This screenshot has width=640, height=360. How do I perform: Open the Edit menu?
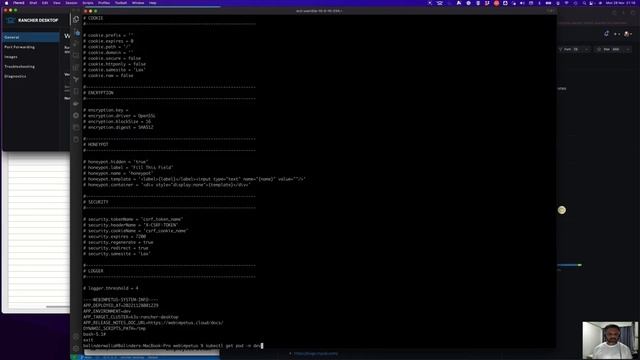tap(45, 3)
